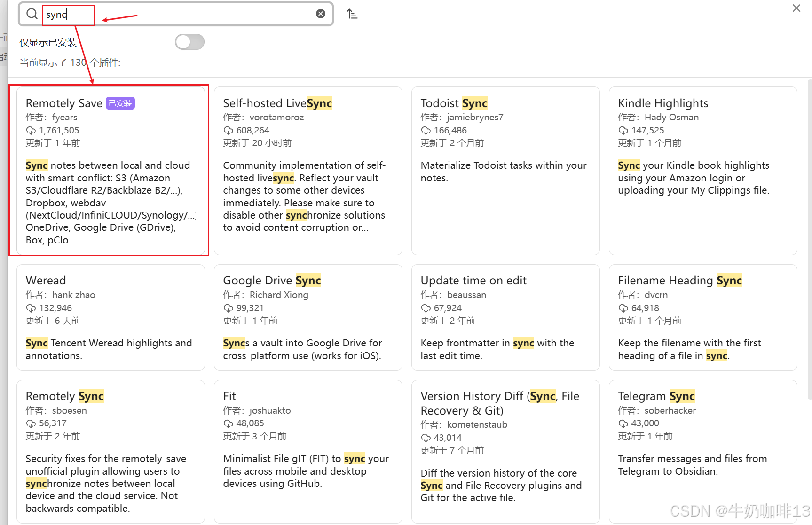
Task: Click author name jamiebrynes7
Action: click(x=475, y=118)
